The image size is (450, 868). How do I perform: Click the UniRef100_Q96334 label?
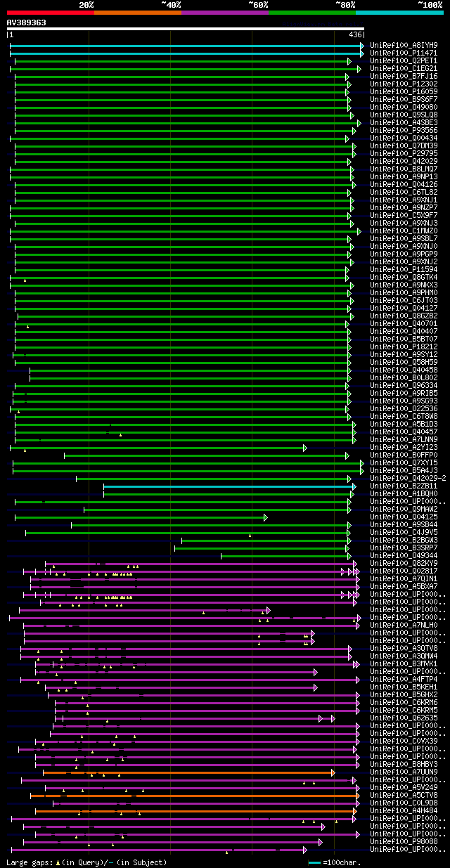click(x=405, y=385)
